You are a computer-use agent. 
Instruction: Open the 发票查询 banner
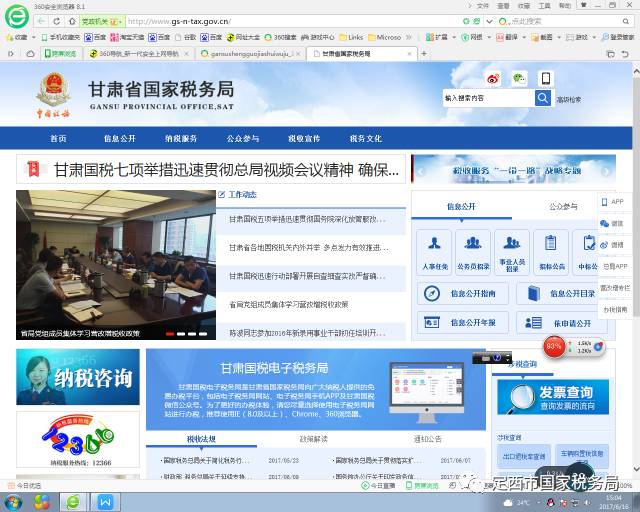click(x=553, y=397)
